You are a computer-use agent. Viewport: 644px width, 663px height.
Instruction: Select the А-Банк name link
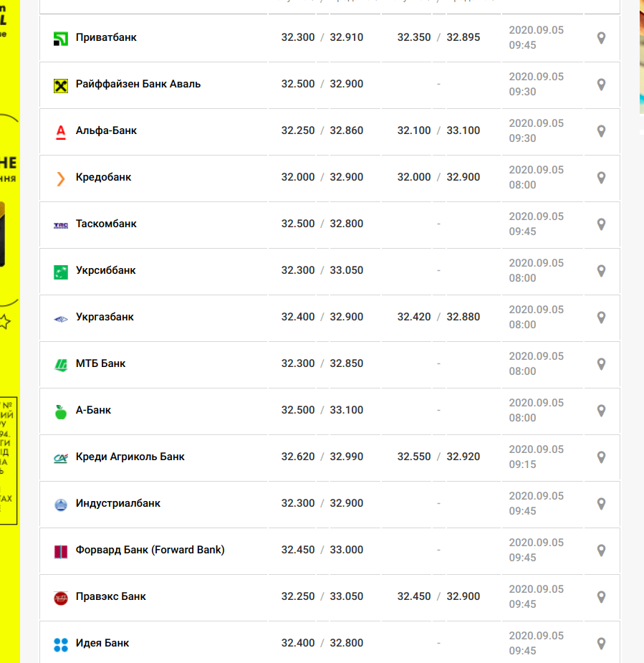pyautogui.click(x=93, y=410)
